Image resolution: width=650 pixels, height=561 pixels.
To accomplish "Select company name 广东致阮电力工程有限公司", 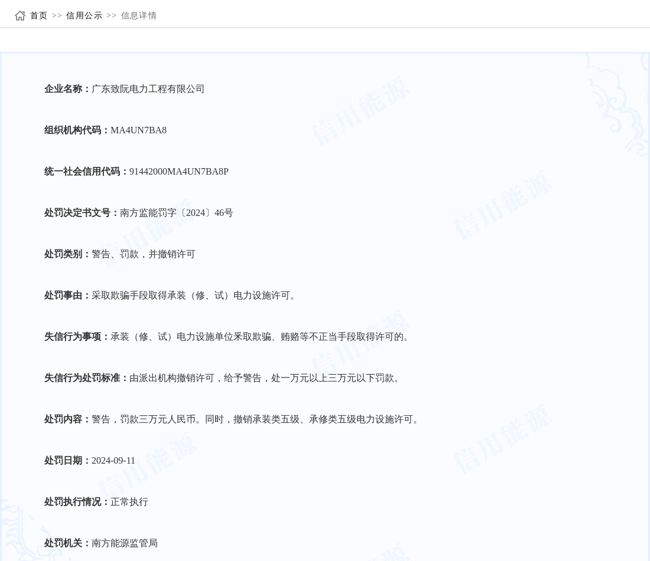I will click(148, 89).
